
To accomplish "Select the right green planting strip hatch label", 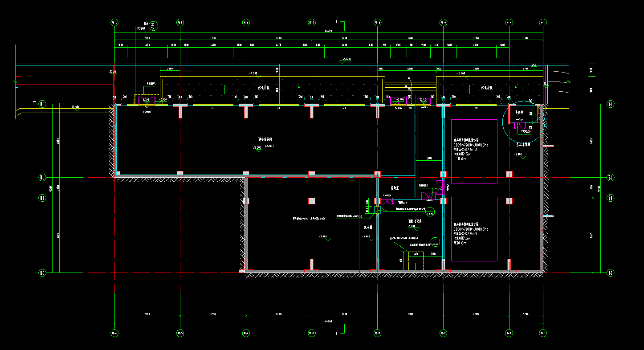I will (x=487, y=88).
